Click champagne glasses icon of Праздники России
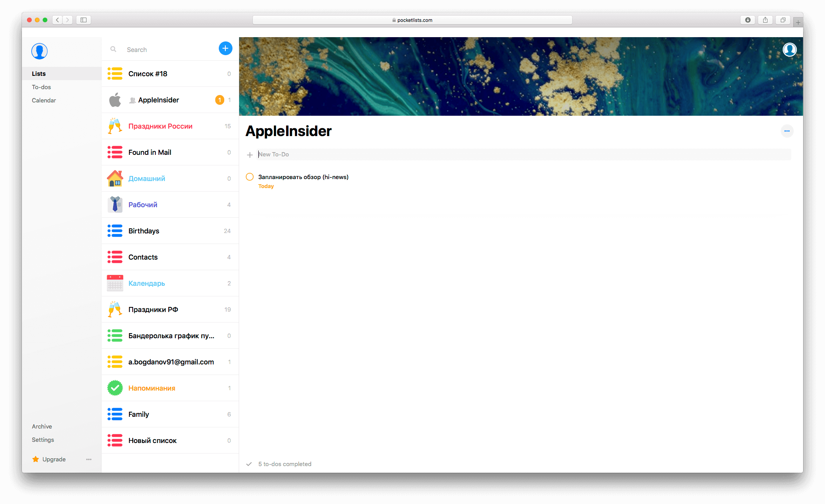This screenshot has height=504, width=825. [115, 126]
